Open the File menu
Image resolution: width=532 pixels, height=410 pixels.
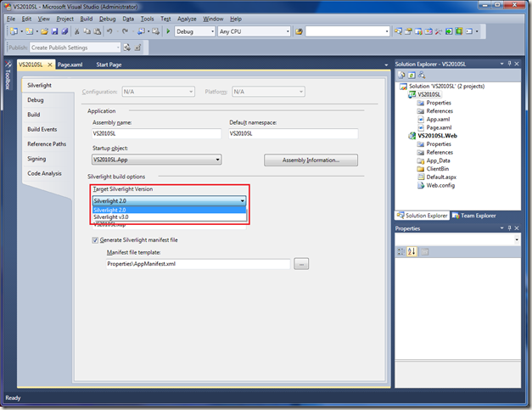11,19
